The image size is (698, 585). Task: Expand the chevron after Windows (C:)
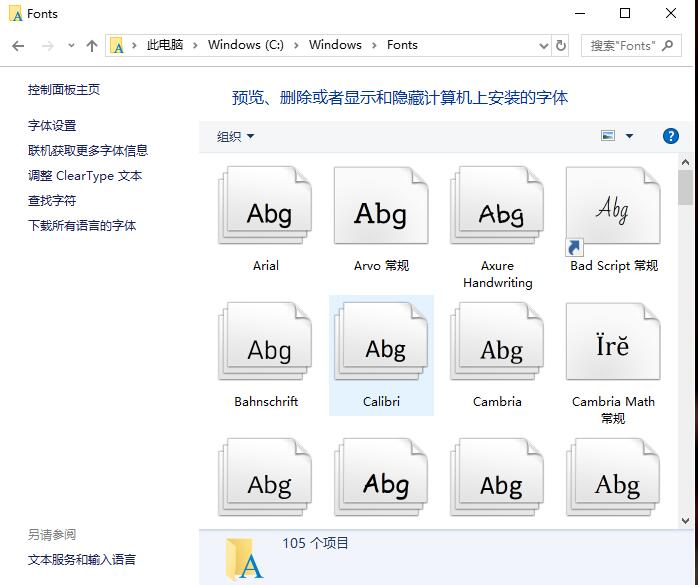pyautogui.click(x=296, y=45)
